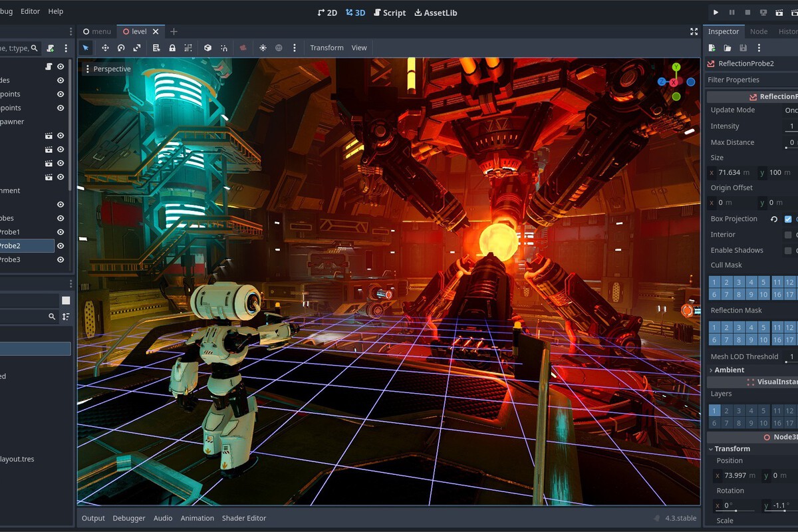This screenshot has height=532, width=798.
Task: Select the Scale mode tool
Action: tap(137, 48)
